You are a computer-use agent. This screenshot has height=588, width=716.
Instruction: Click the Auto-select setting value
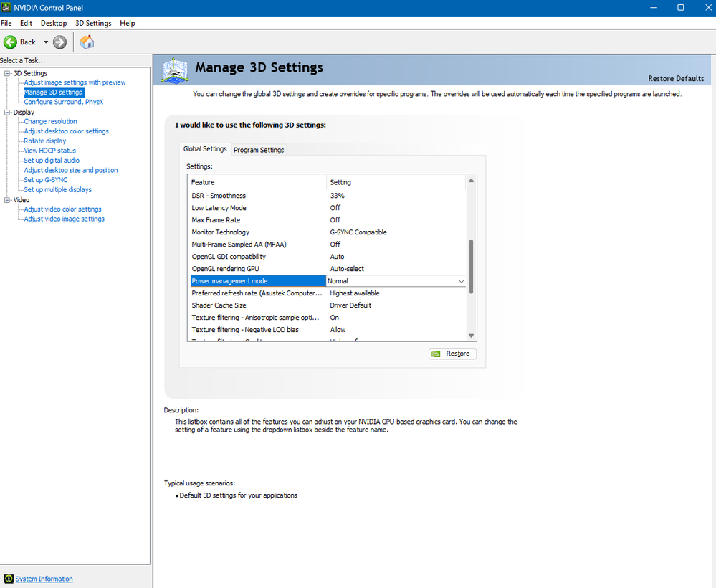pos(347,269)
